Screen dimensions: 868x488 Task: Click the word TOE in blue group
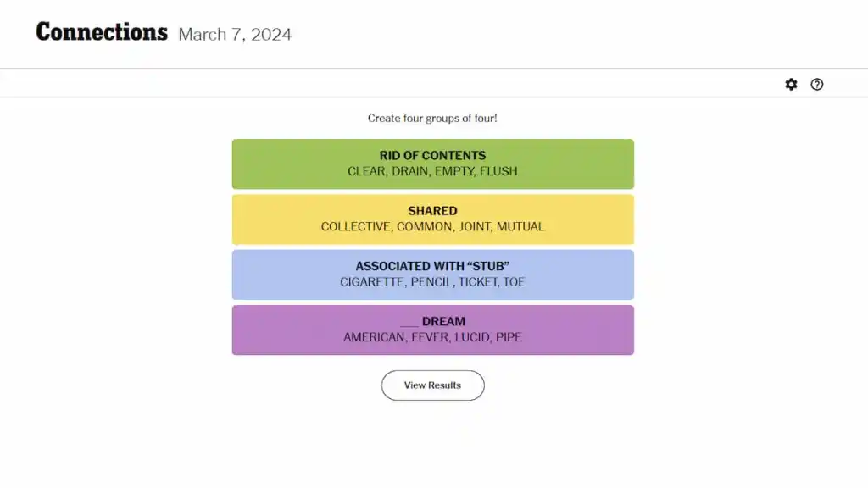coord(515,282)
